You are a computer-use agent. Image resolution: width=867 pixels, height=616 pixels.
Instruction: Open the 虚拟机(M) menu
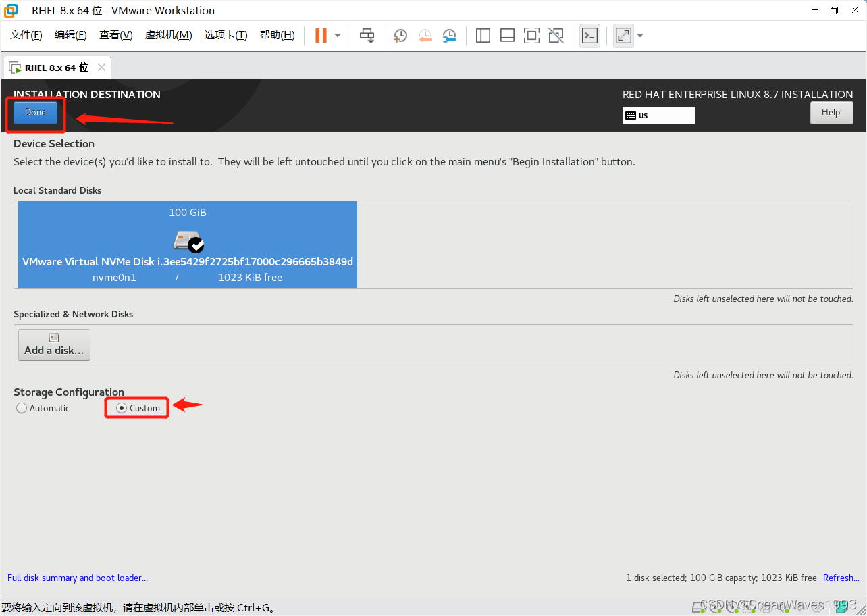pos(169,35)
